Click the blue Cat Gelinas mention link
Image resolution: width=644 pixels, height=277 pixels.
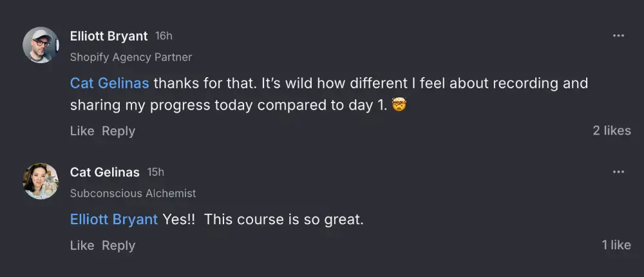click(109, 84)
